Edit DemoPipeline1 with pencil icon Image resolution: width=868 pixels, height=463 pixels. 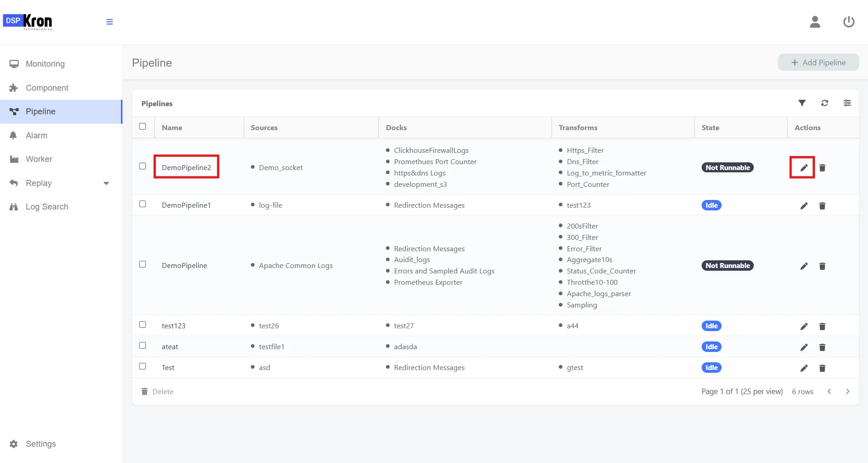click(x=804, y=206)
